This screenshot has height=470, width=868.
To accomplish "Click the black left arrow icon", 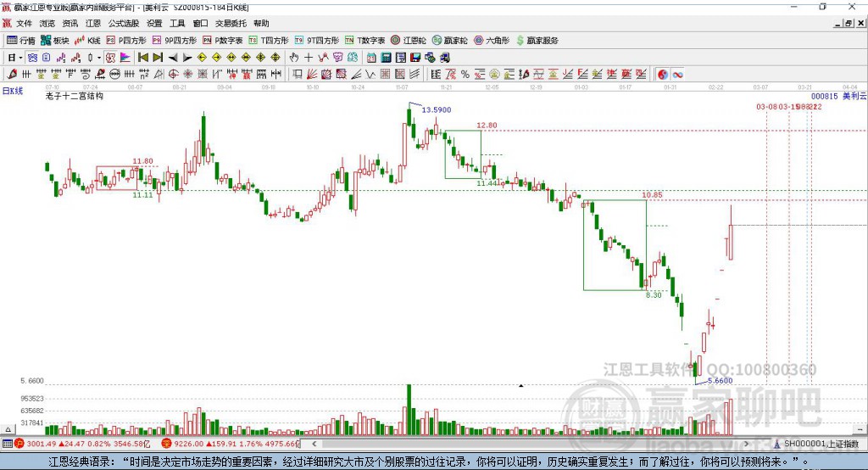I will point(173,58).
